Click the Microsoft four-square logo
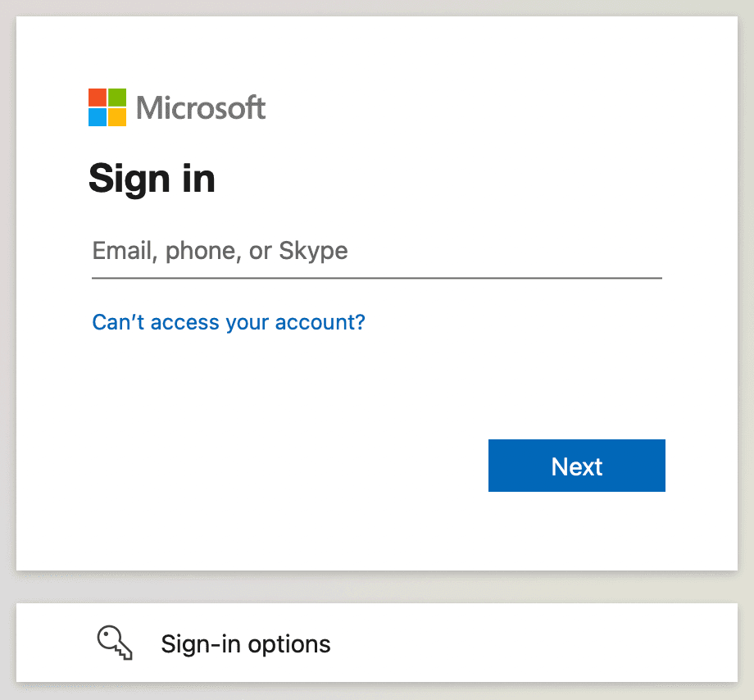The height and width of the screenshot is (700, 754). pos(107,107)
